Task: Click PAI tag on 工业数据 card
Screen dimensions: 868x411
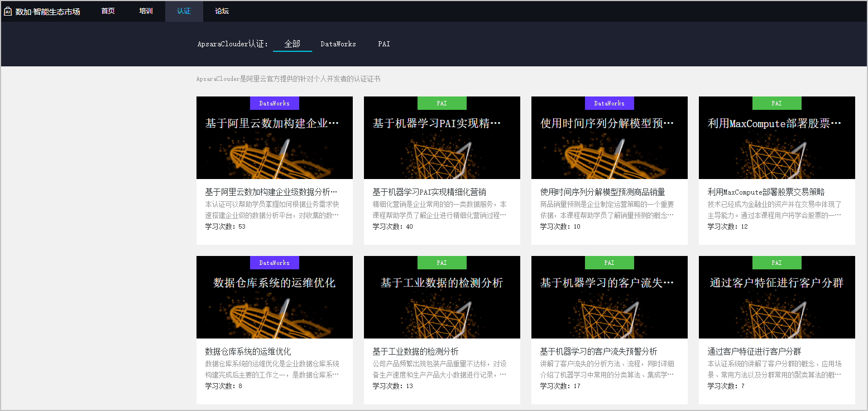Action: coord(442,263)
